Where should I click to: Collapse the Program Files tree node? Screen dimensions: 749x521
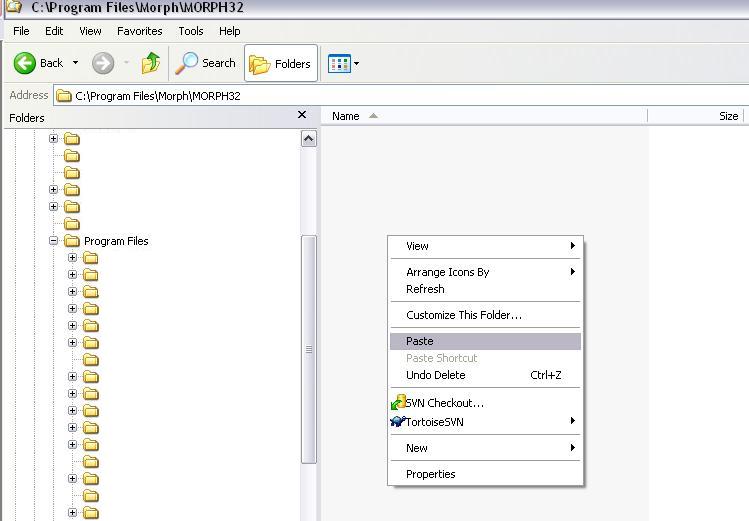click(x=54, y=241)
